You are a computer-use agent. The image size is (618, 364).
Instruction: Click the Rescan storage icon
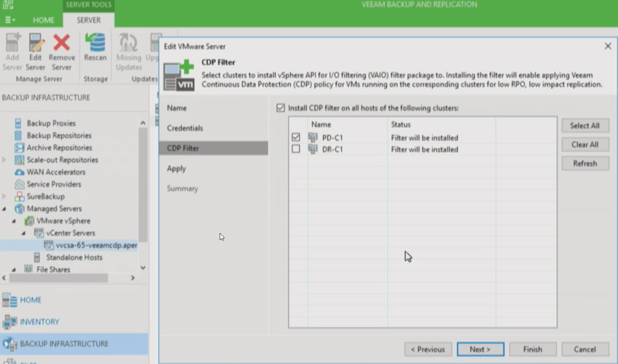[x=95, y=42]
